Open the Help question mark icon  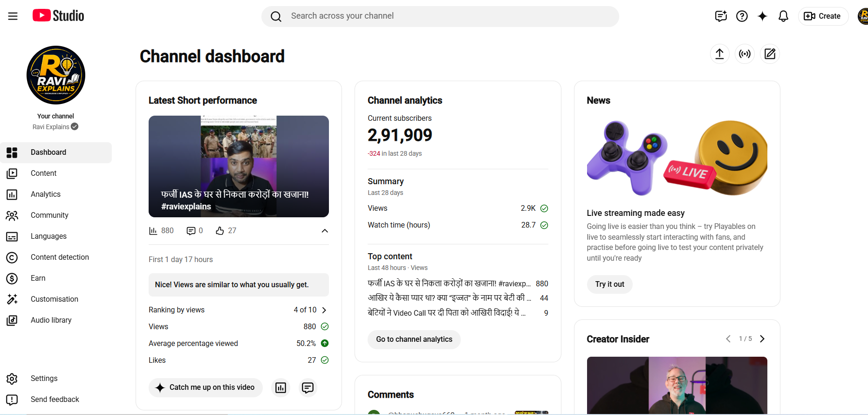(x=742, y=16)
